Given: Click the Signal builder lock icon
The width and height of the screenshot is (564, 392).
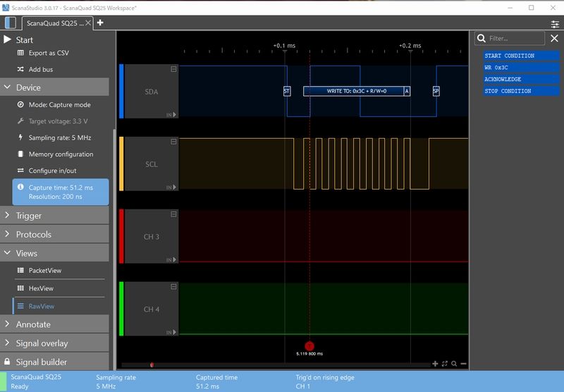Looking at the screenshot, I should tap(7, 362).
